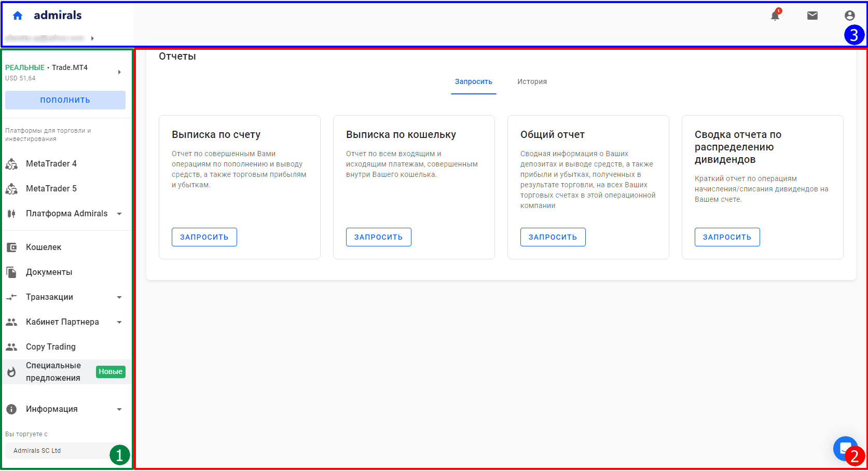Image resolution: width=868 pixels, height=471 pixels.
Task: Click the РЕАЛЬНЫЕ account type label
Action: pyautogui.click(x=25, y=68)
